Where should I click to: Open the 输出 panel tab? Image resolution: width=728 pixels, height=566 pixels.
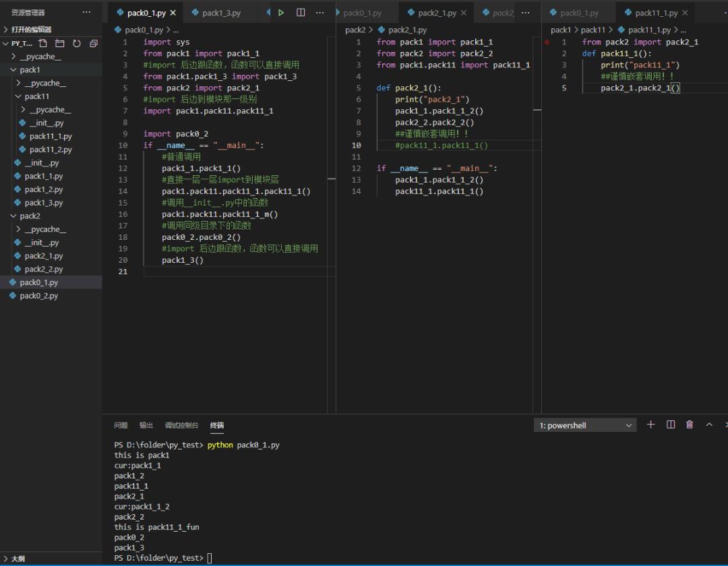[146, 425]
